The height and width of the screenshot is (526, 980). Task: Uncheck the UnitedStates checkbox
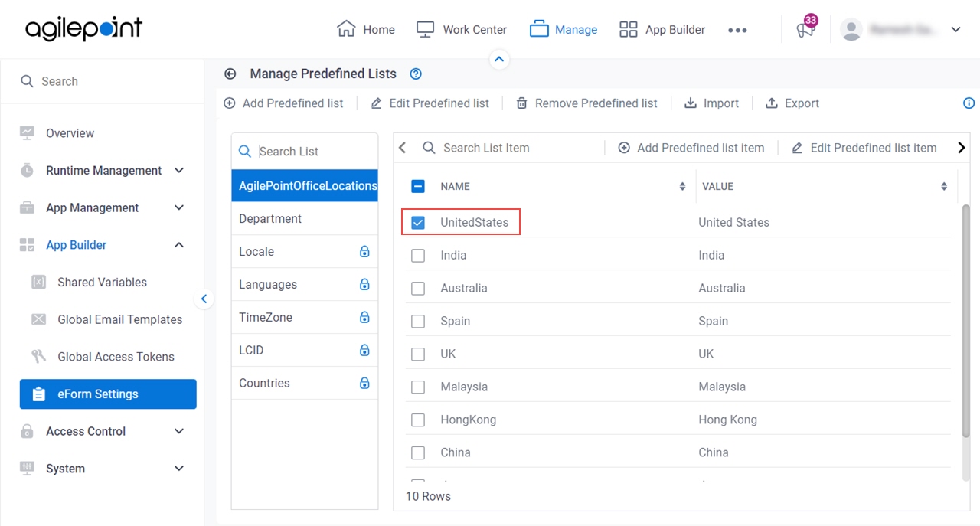coord(418,222)
